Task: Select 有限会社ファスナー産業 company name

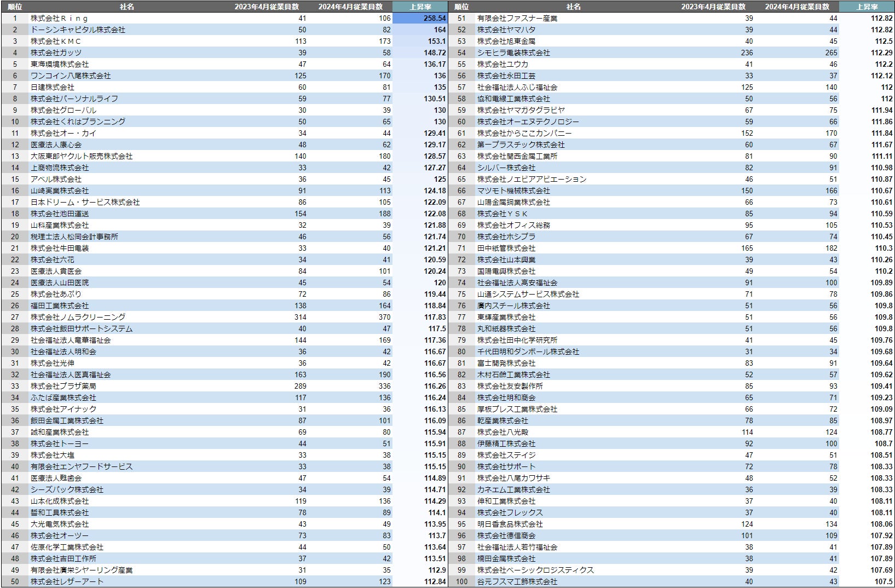Action: [x=517, y=18]
